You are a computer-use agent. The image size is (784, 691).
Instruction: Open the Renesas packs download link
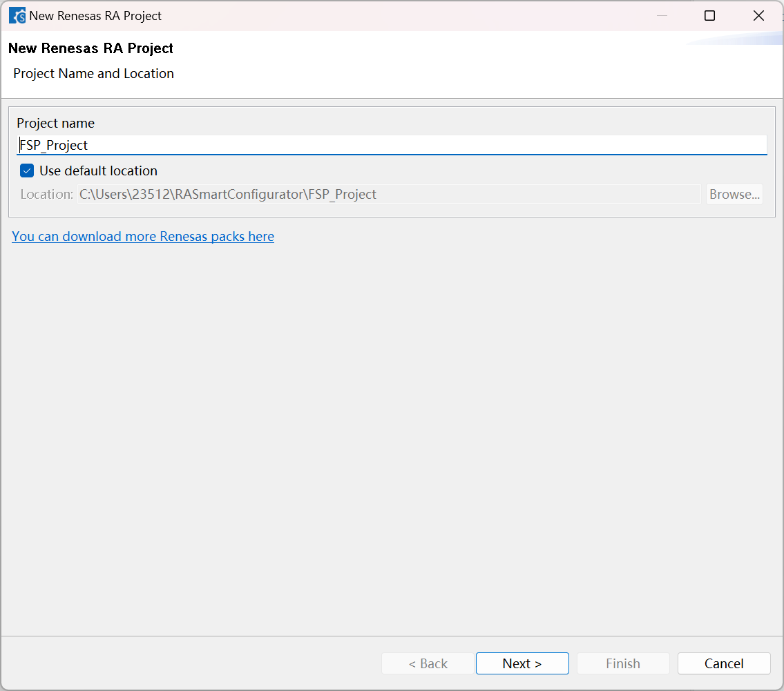[x=143, y=236]
